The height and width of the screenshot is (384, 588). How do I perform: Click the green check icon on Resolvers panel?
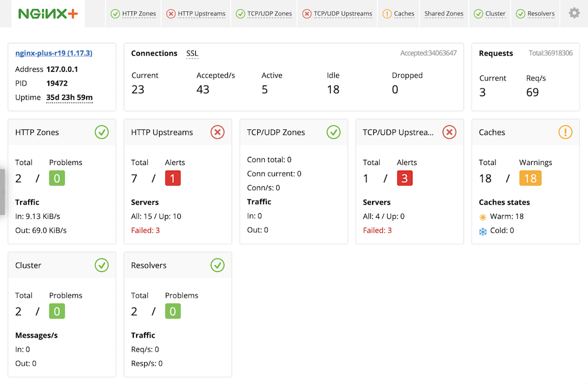pos(218,265)
